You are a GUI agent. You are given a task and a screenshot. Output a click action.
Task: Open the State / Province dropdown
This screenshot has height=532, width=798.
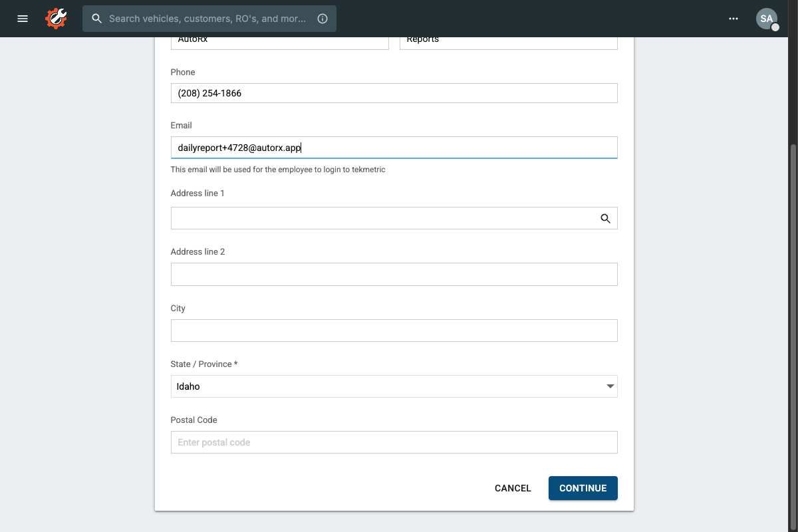[394, 386]
